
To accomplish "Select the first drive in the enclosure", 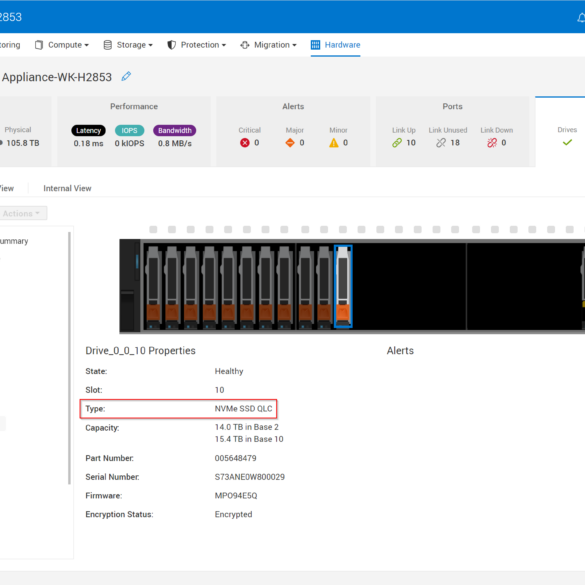I will 153,287.
